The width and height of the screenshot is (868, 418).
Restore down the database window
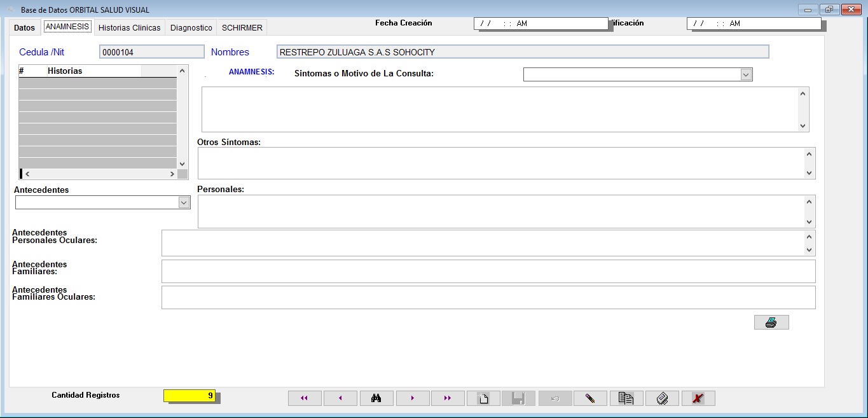829,10
